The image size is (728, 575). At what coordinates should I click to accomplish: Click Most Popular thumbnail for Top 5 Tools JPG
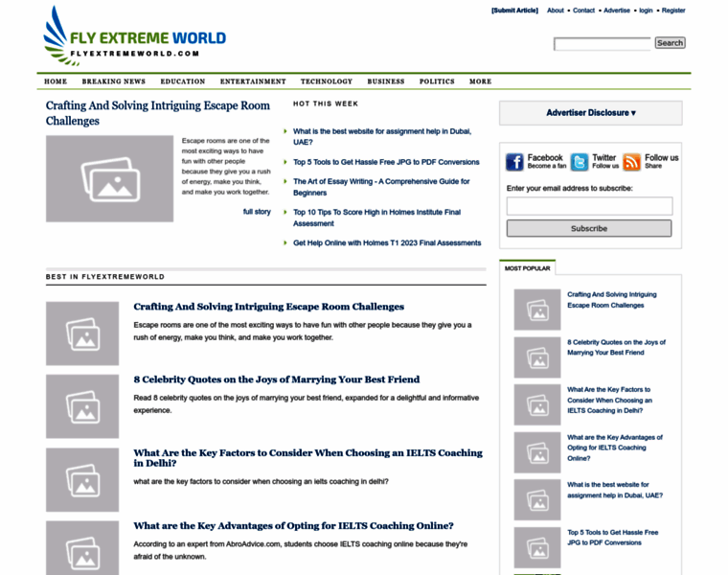click(537, 547)
